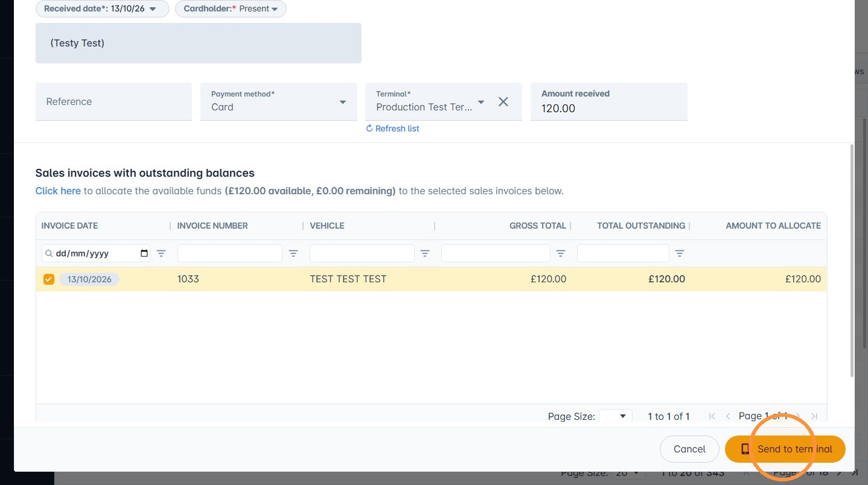Open the filter menu for Invoice Number column
This screenshot has width=868, height=485.
click(293, 253)
